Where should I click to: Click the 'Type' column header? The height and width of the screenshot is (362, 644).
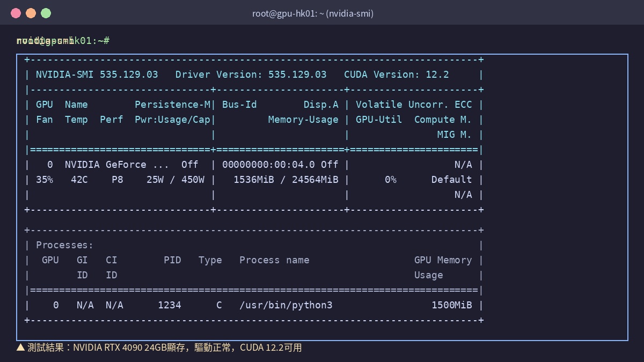point(210,260)
